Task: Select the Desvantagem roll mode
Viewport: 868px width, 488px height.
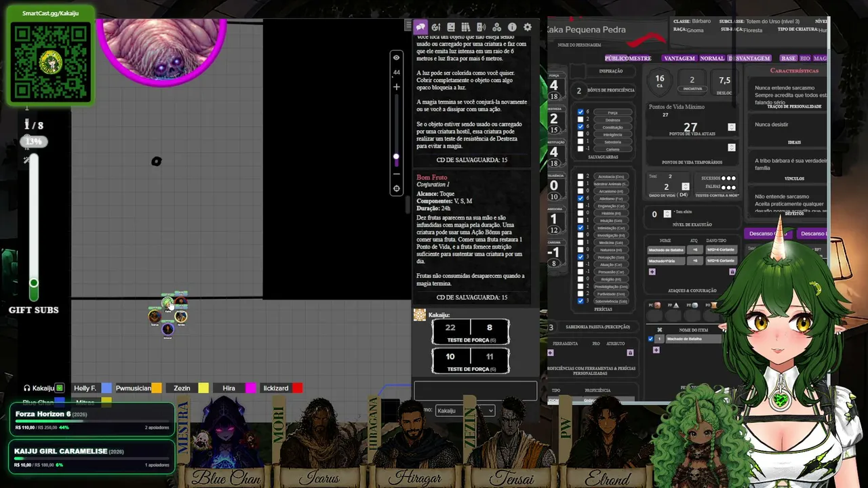Action: [x=749, y=58]
